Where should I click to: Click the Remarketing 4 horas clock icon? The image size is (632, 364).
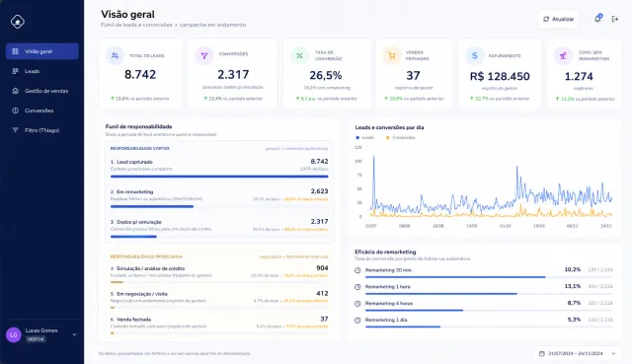point(357,303)
